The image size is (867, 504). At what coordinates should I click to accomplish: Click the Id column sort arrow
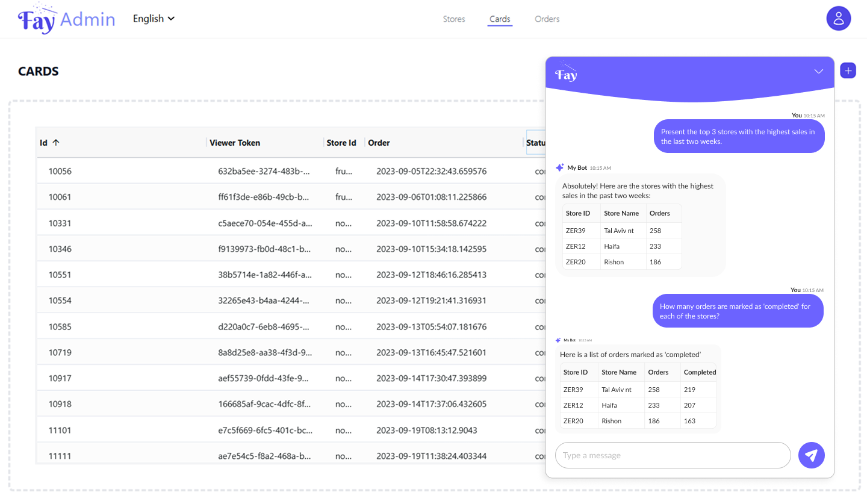(56, 143)
